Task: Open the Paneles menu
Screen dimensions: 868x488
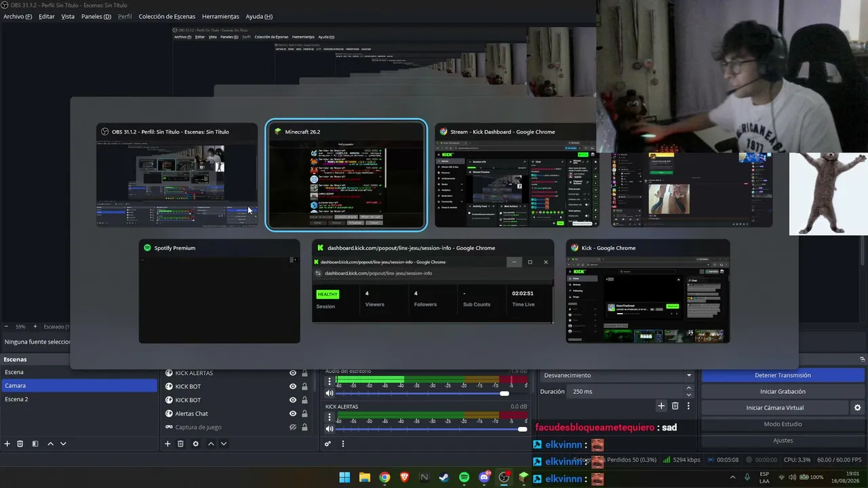Action: (96, 16)
